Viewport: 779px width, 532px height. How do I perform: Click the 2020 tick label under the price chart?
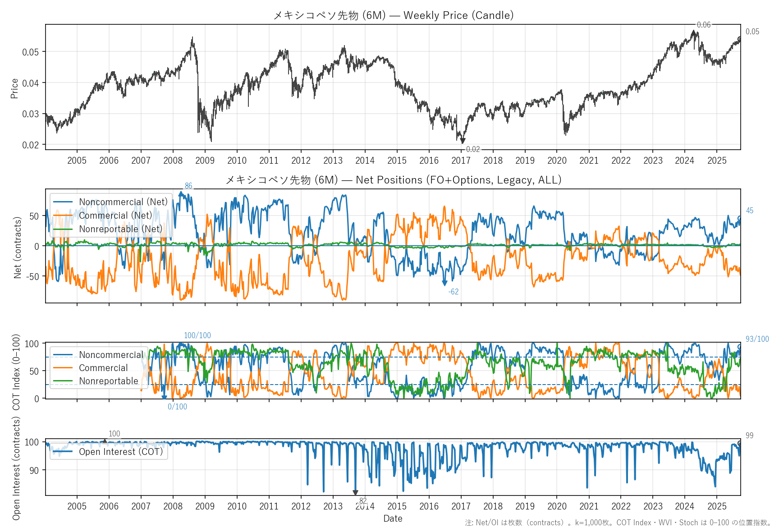[557, 161]
